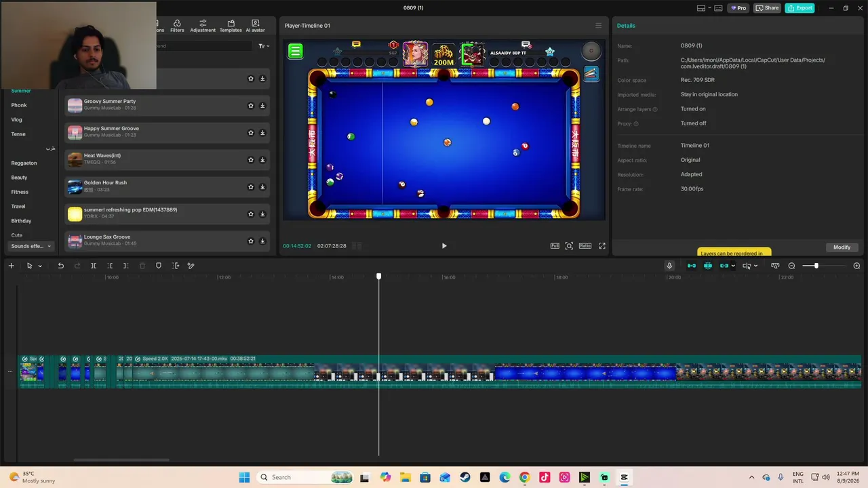This screenshot has height=488, width=868.
Task: Select the Travel music category
Action: (18, 206)
